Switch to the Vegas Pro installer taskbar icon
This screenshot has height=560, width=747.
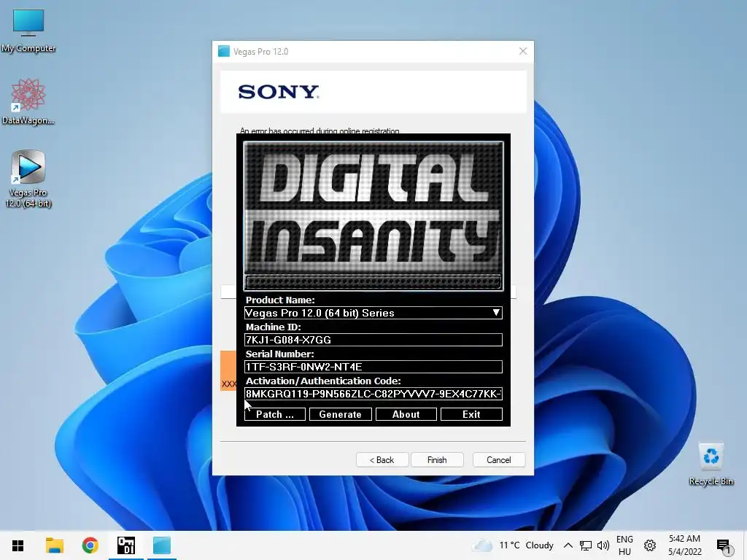pyautogui.click(x=162, y=545)
